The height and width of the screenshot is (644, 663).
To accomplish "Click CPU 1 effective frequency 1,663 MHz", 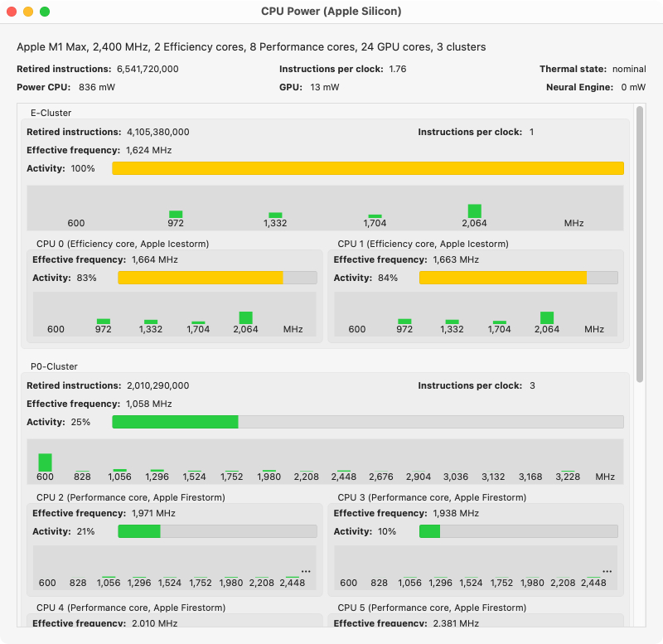I will 456,259.
